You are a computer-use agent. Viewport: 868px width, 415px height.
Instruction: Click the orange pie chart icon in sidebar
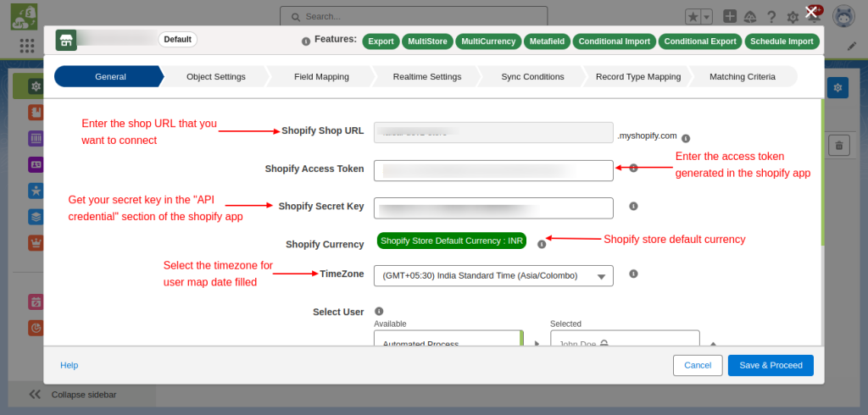(36, 328)
